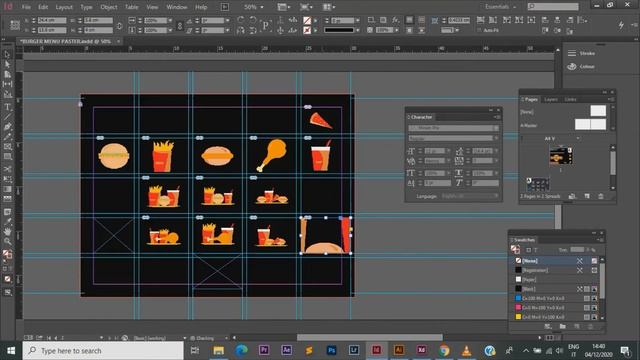The width and height of the screenshot is (640, 360).
Task: Open Chrome from taskbar
Action: [x=444, y=350]
